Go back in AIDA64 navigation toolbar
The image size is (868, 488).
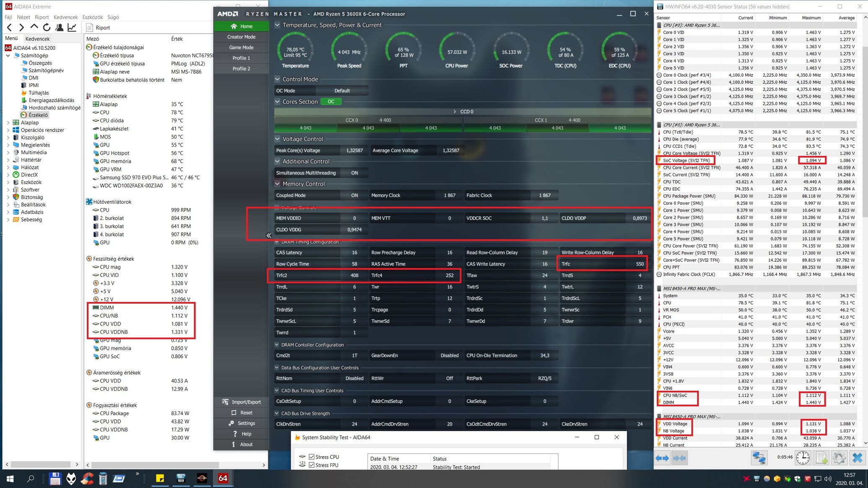(x=9, y=28)
